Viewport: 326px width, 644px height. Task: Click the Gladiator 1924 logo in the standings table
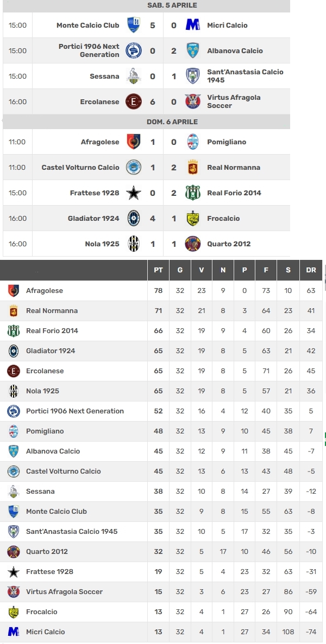tap(14, 350)
